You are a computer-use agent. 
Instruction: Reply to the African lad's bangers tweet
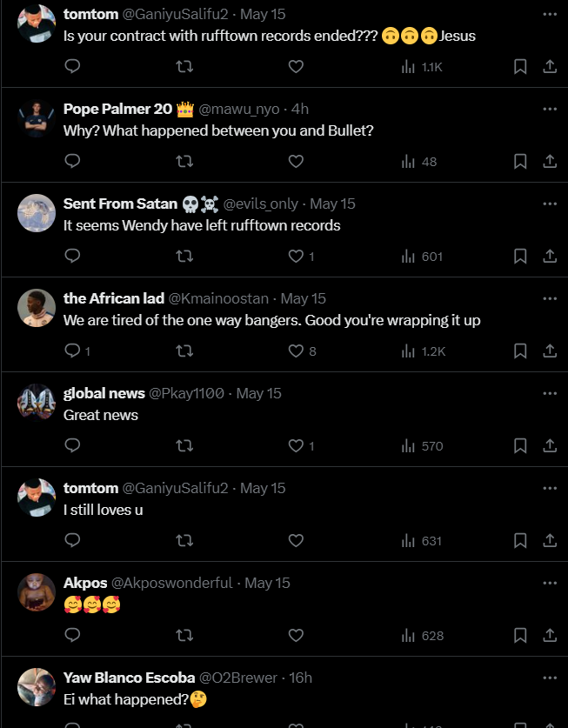73,351
